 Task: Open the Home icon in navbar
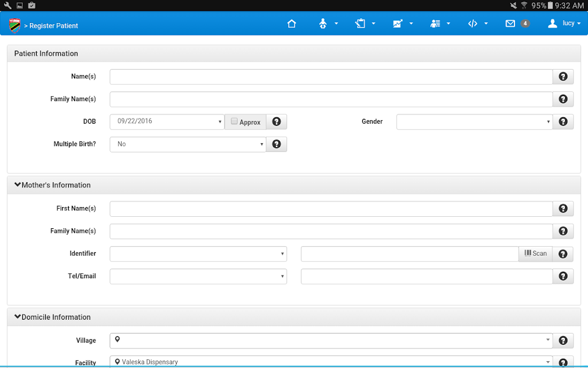click(x=291, y=24)
